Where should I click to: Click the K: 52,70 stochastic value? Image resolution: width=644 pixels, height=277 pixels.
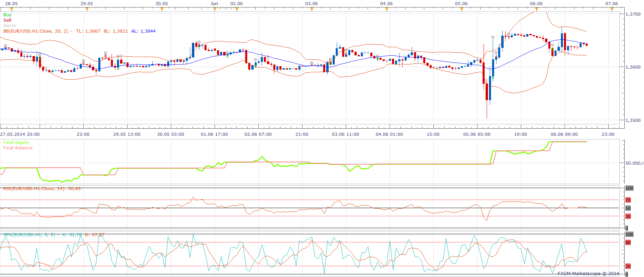72,235
